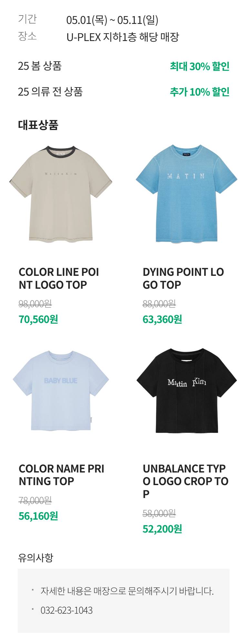The height and width of the screenshot is (644, 248).
Task: Tap the phone number 032-623-1043
Action: (67, 610)
